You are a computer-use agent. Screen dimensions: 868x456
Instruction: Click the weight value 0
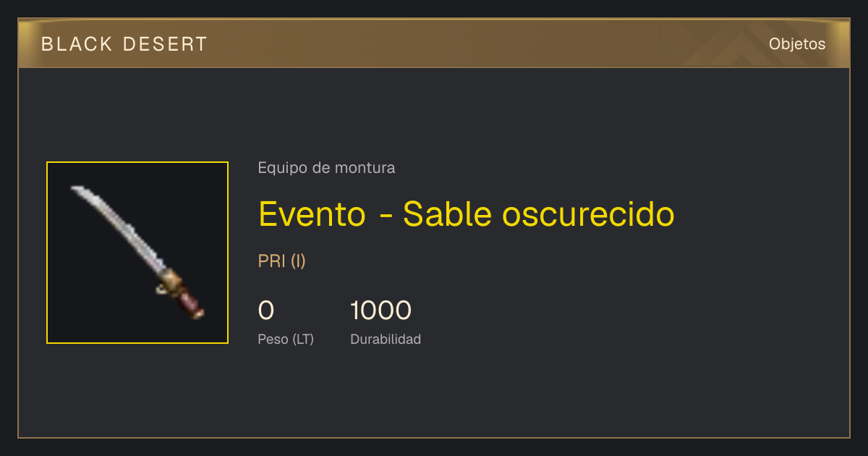[266, 311]
